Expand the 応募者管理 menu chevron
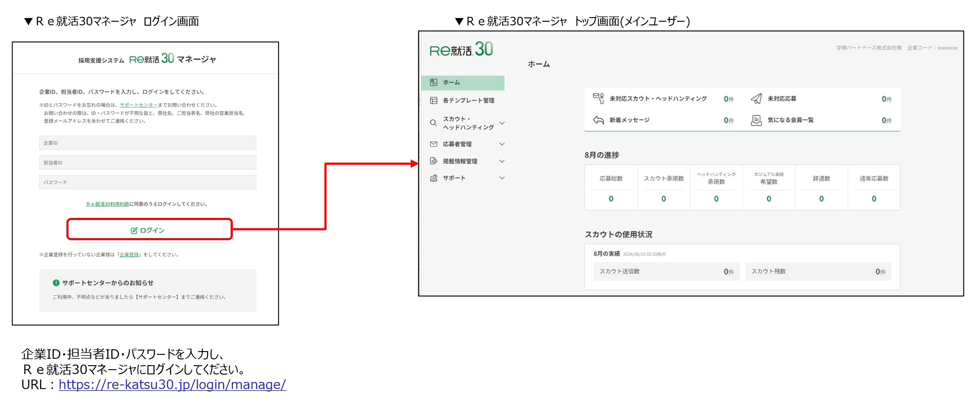The height and width of the screenshot is (415, 980). point(502,144)
